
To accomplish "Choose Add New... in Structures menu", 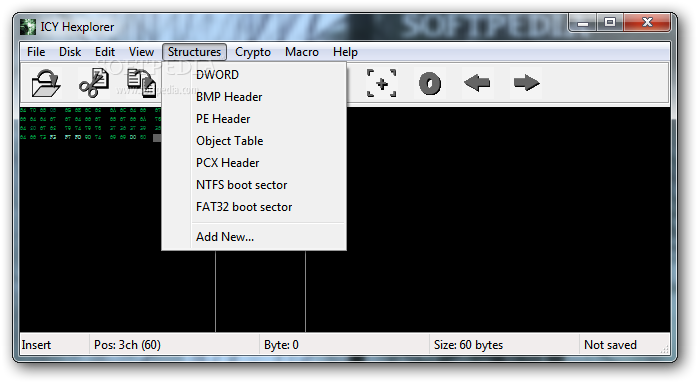I will 254,237.
